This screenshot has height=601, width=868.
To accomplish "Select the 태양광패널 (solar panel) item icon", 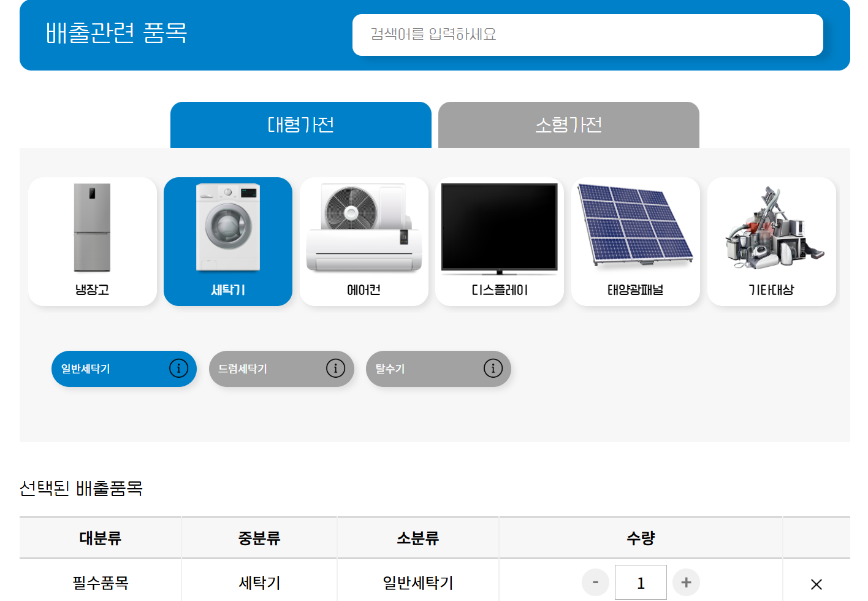I will click(635, 241).
